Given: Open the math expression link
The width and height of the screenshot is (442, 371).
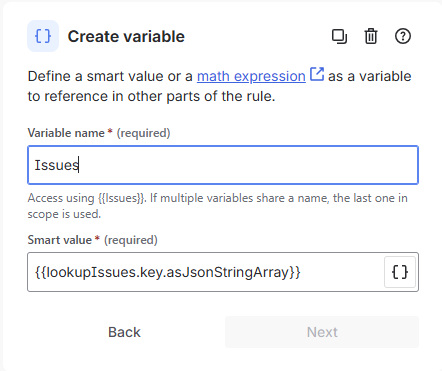Looking at the screenshot, I should coord(251,76).
